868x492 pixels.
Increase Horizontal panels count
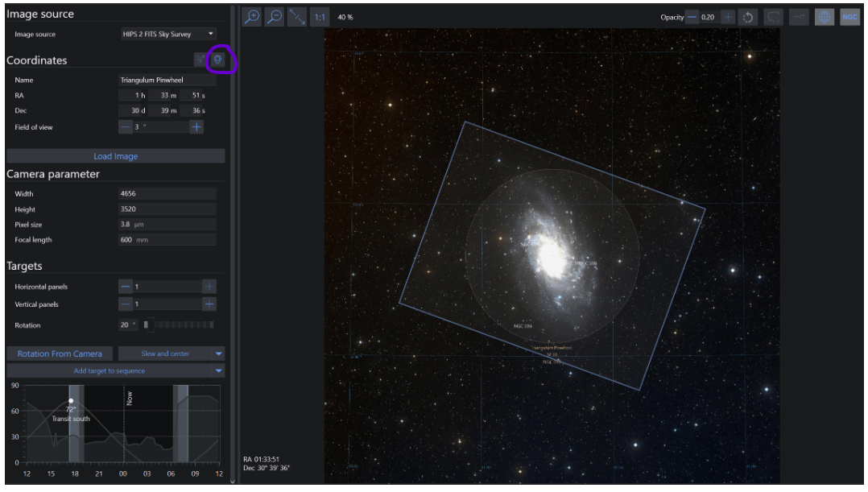pos(209,286)
